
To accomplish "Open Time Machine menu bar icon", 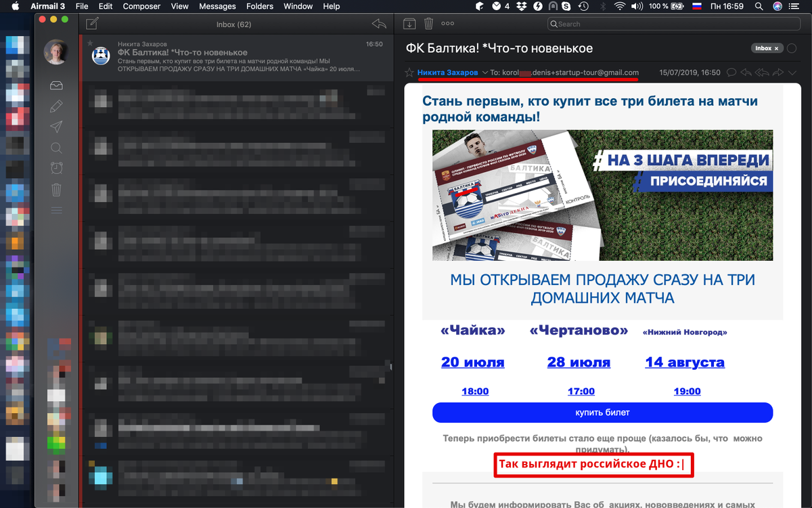I will click(582, 6).
